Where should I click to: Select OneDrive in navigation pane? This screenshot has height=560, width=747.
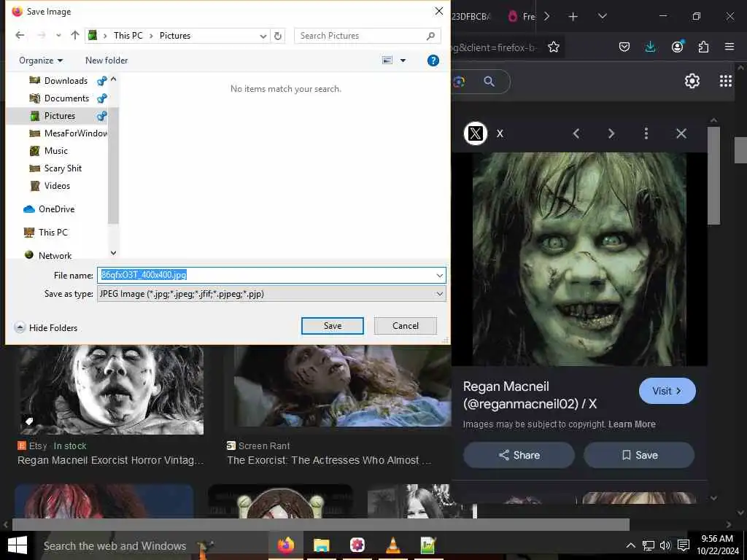coord(56,209)
